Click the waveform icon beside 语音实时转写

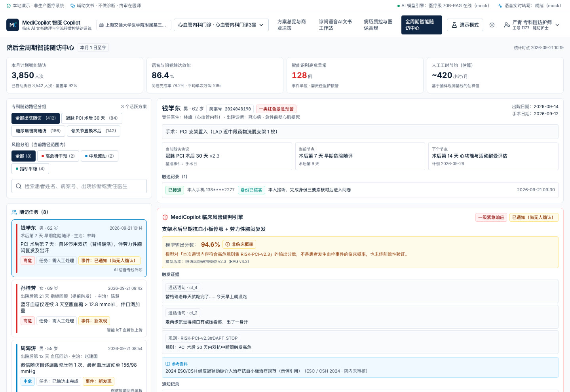500,6
